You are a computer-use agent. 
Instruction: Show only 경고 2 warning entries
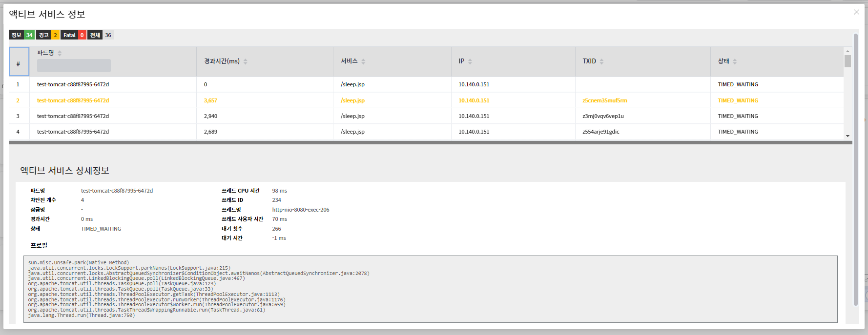48,35
